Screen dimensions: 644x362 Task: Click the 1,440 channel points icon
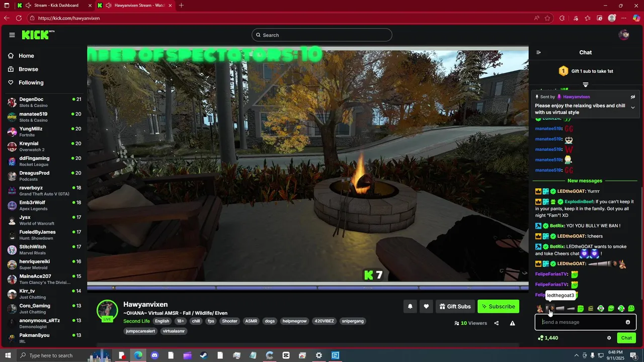pyautogui.click(x=540, y=338)
